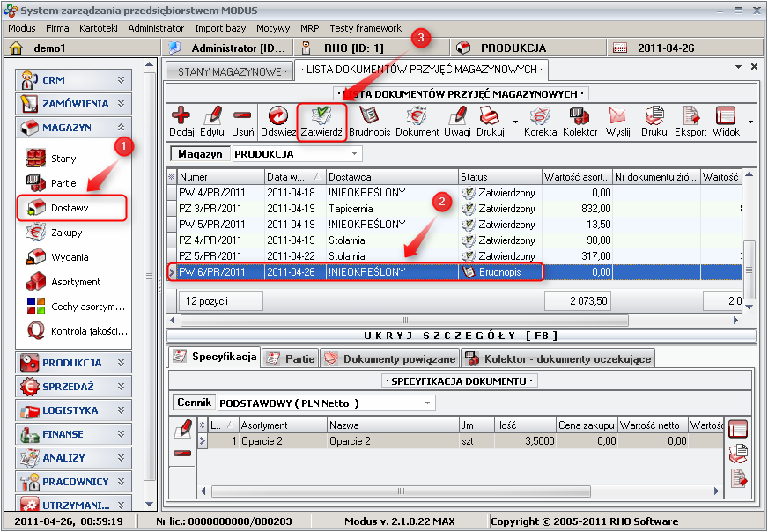This screenshot has width=768, height=532.
Task: Click the specification table horizontal scrollbar
Action: [458, 491]
